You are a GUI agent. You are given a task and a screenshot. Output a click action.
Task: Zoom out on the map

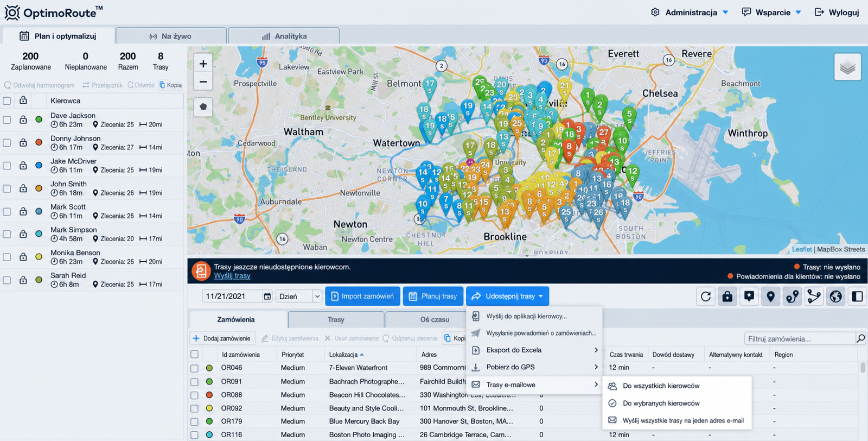(203, 82)
